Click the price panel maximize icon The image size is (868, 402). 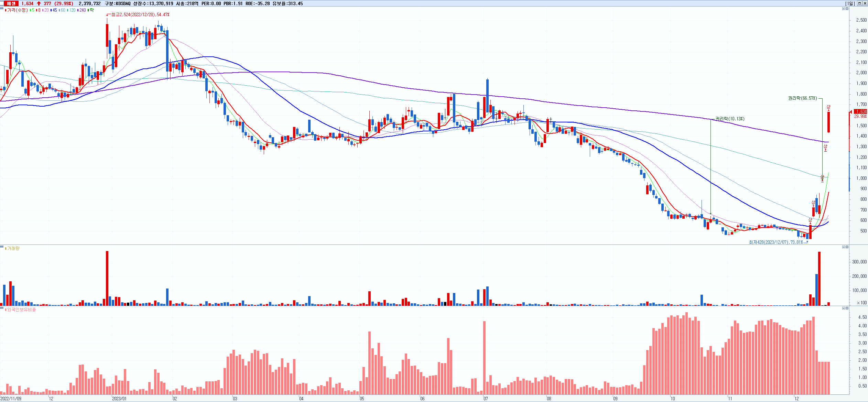click(843, 9)
